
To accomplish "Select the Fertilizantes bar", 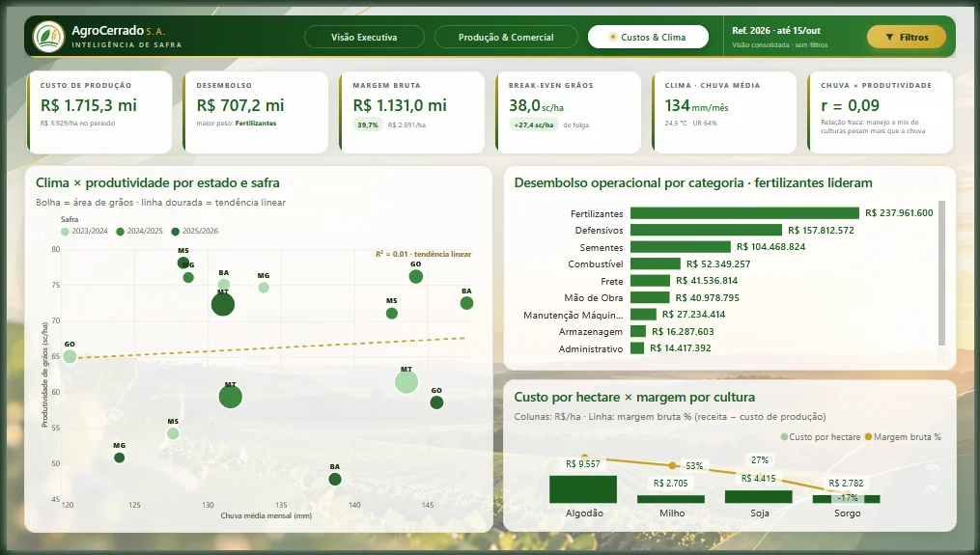I will click(x=744, y=213).
